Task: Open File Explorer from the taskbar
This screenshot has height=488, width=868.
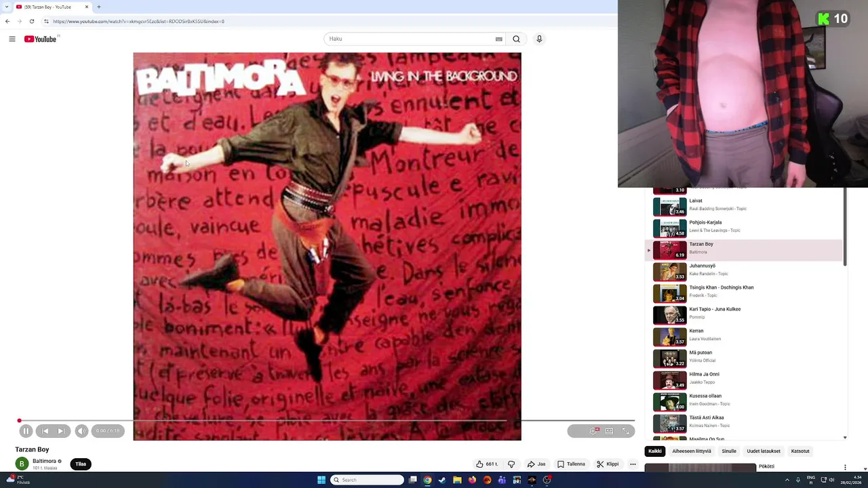Action: tap(457, 480)
